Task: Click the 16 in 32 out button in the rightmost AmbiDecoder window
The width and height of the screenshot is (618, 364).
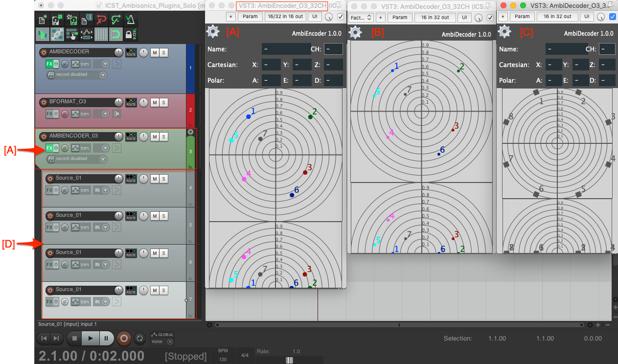Action: click(557, 17)
